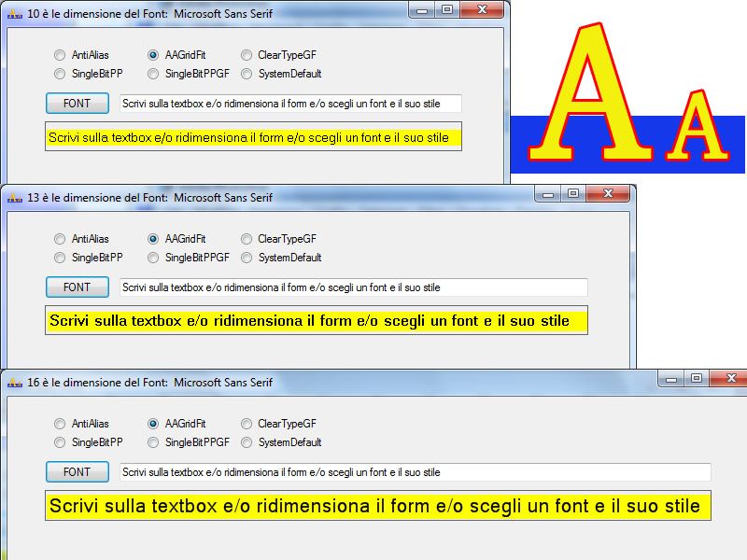Click the small yellow letter A graphic
747x560 pixels.
698,125
